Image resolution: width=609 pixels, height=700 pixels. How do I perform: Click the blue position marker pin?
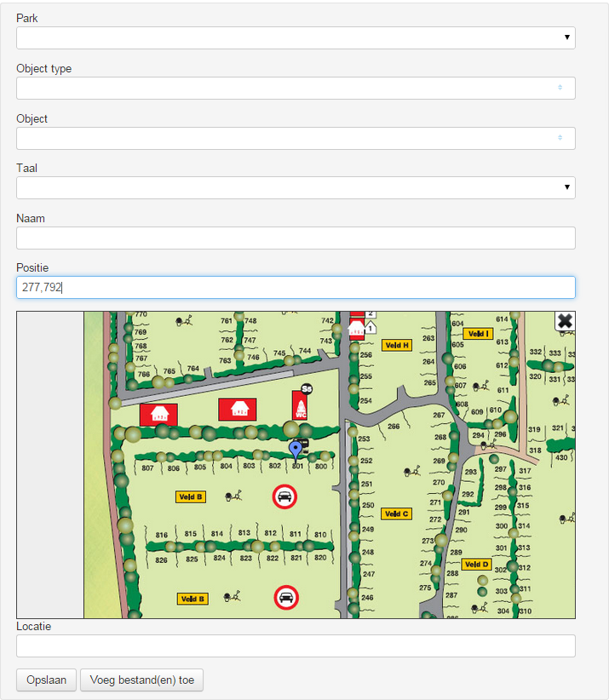[296, 449]
